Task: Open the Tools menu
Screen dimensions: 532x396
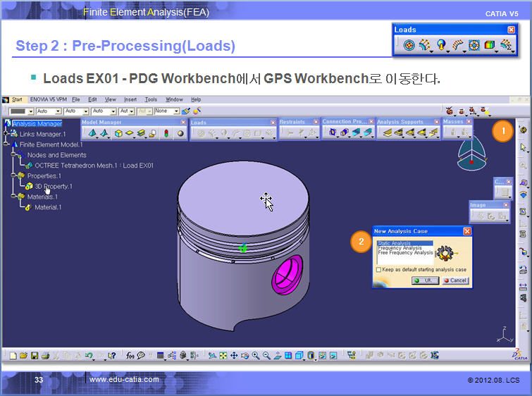Action: pyautogui.click(x=151, y=100)
